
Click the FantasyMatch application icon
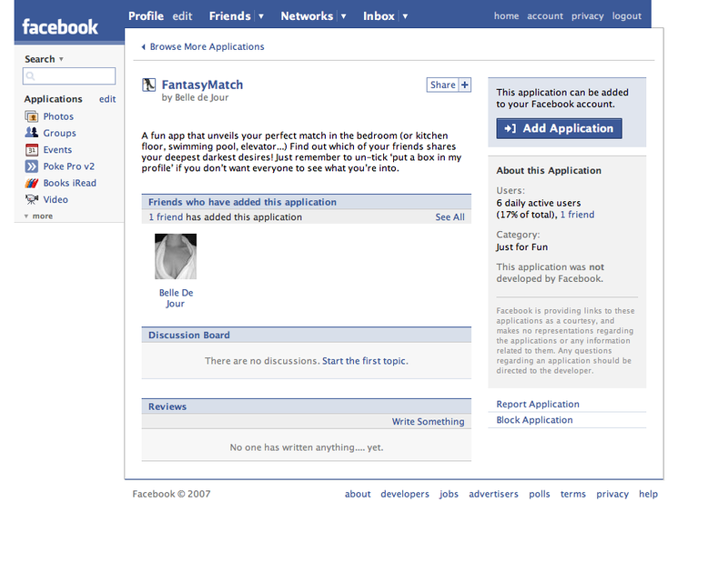coord(149,85)
